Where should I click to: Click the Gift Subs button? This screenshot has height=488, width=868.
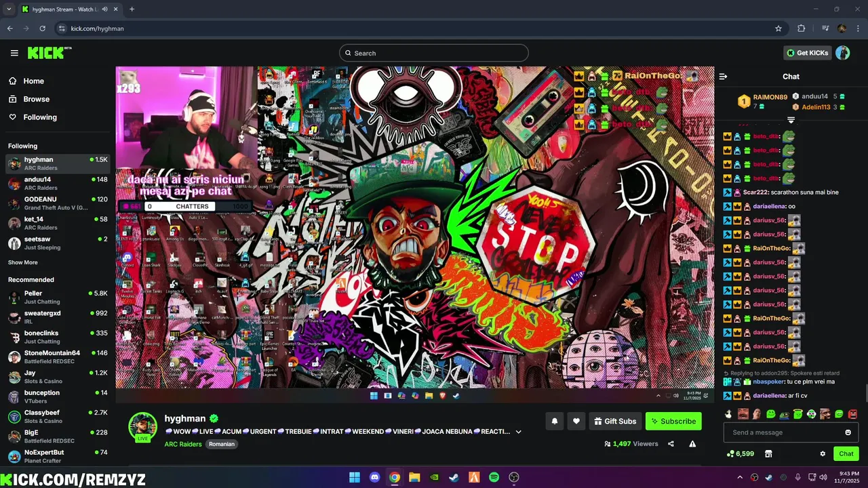615,421
